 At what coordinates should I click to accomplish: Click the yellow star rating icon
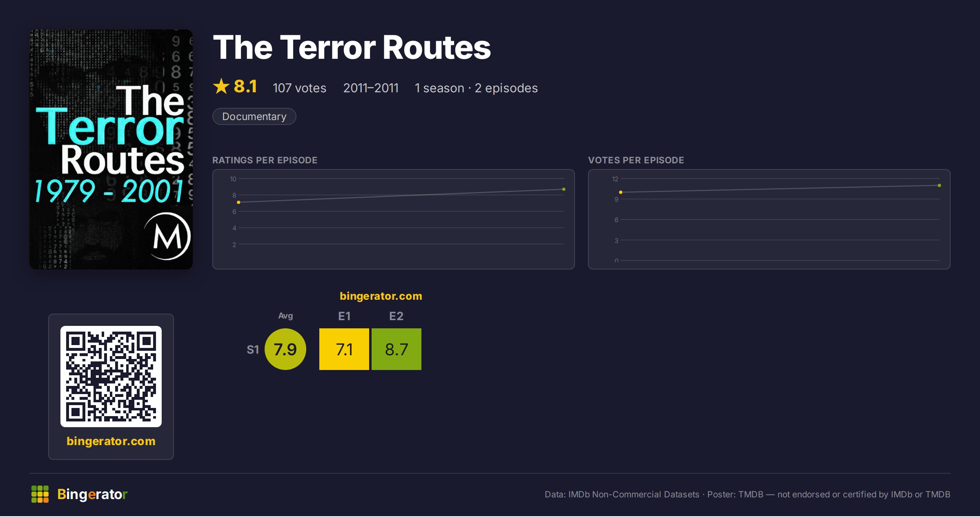[x=221, y=87]
